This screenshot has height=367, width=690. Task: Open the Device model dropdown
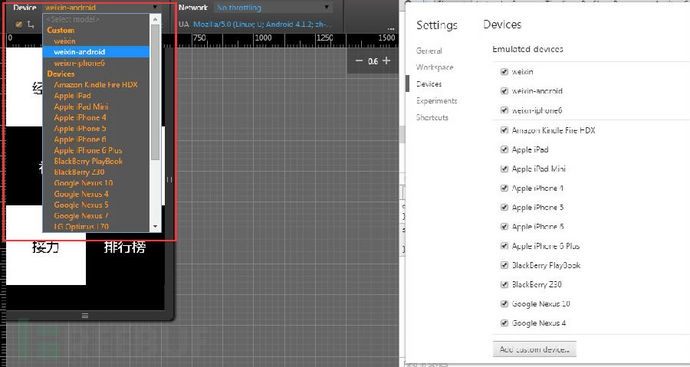pyautogui.click(x=102, y=7)
